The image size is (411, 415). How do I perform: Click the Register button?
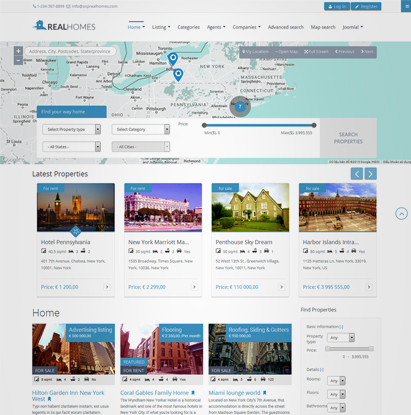pos(366,6)
